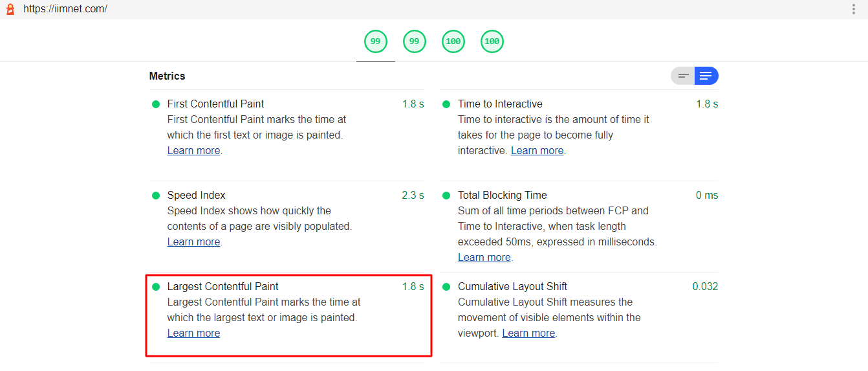This screenshot has width=868, height=371.
Task: Open Learn more under Largest Contentful Paint
Action: coord(193,333)
